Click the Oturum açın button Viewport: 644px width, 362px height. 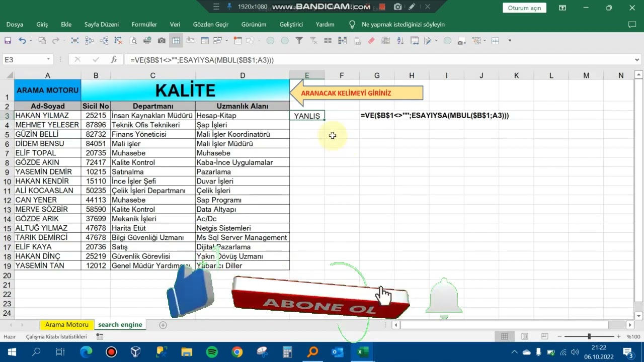tap(524, 8)
